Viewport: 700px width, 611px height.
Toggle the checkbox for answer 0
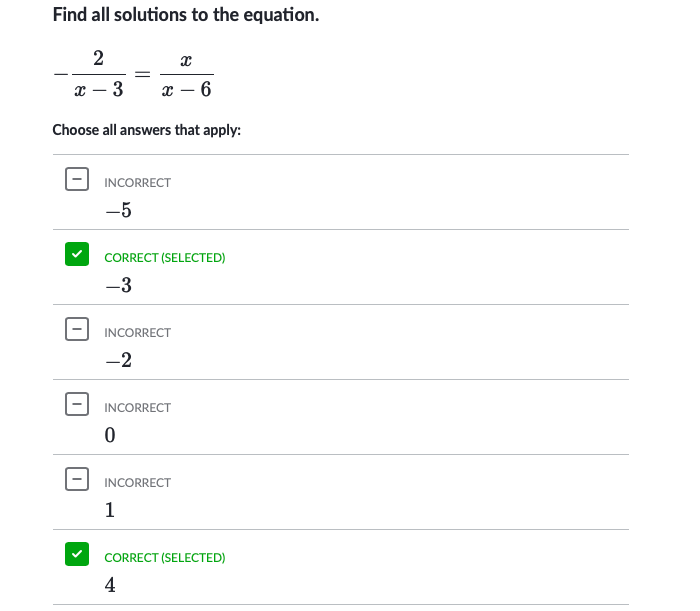(76, 404)
